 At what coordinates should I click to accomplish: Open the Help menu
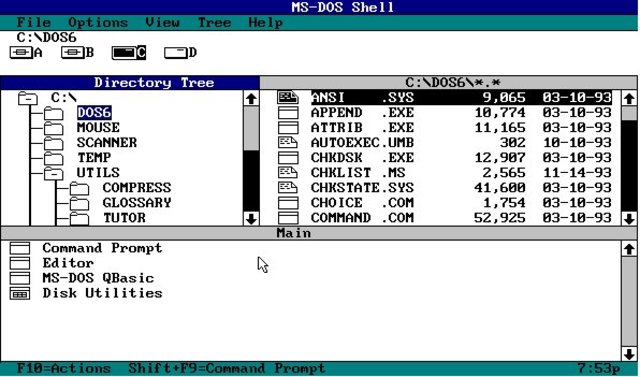pyautogui.click(x=265, y=22)
